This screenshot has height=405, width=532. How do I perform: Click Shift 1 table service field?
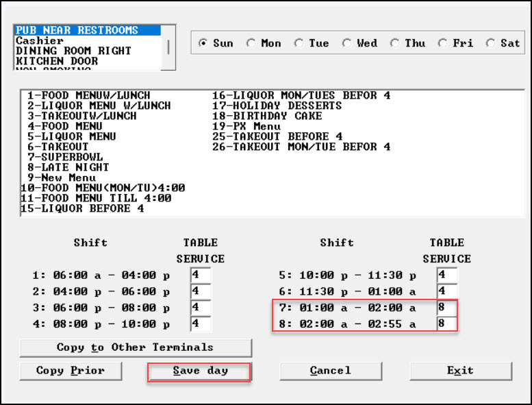coord(201,275)
